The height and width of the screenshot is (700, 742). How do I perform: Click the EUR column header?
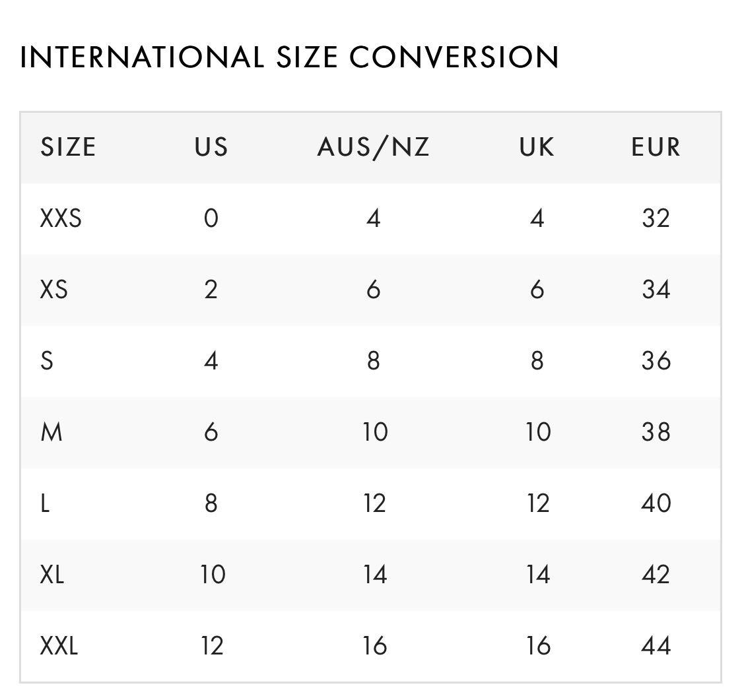656,147
